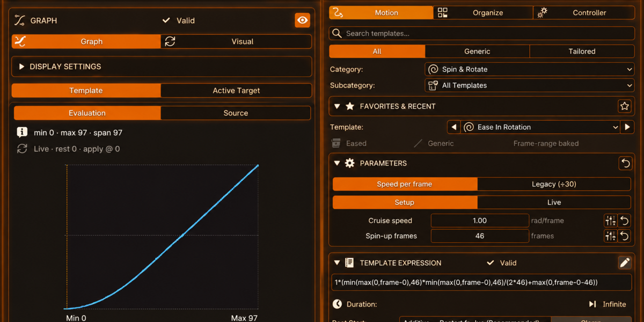Add template to favorites with star button

pyautogui.click(x=625, y=106)
